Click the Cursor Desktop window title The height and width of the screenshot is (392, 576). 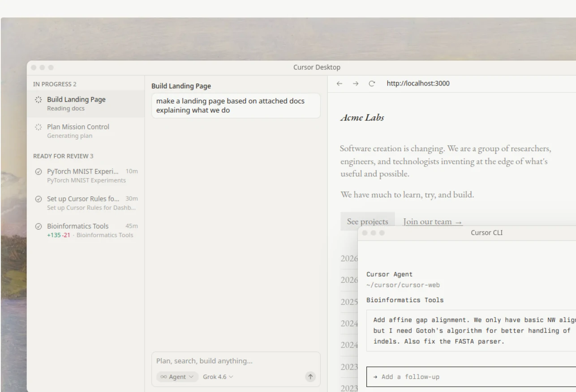pos(317,68)
